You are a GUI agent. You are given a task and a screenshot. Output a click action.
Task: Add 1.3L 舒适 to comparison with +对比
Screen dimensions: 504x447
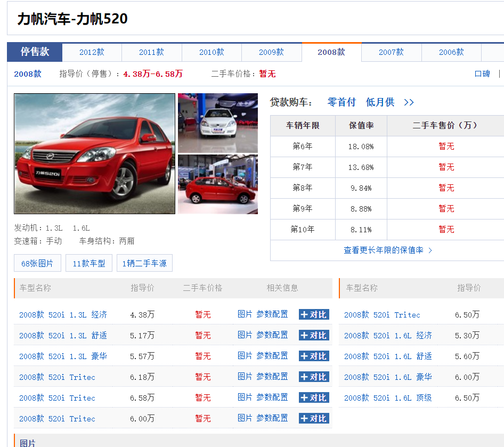coord(314,336)
